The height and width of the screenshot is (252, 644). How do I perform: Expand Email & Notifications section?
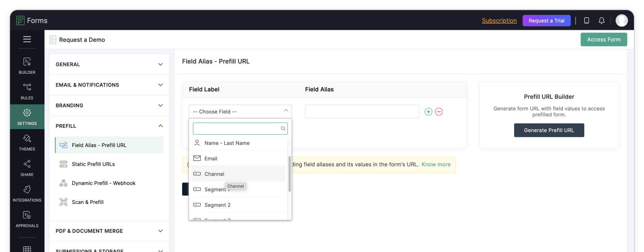109,85
